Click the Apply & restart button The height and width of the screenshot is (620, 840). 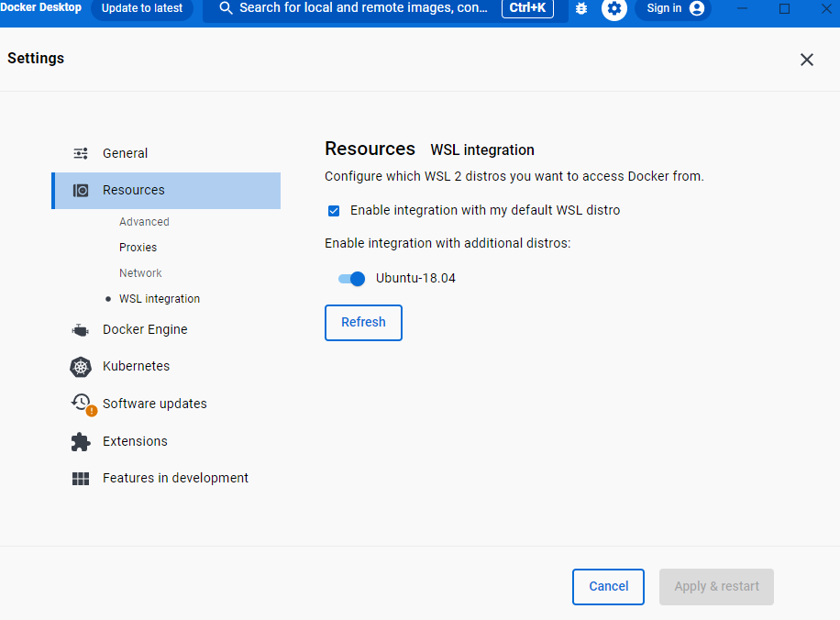pyautogui.click(x=716, y=587)
